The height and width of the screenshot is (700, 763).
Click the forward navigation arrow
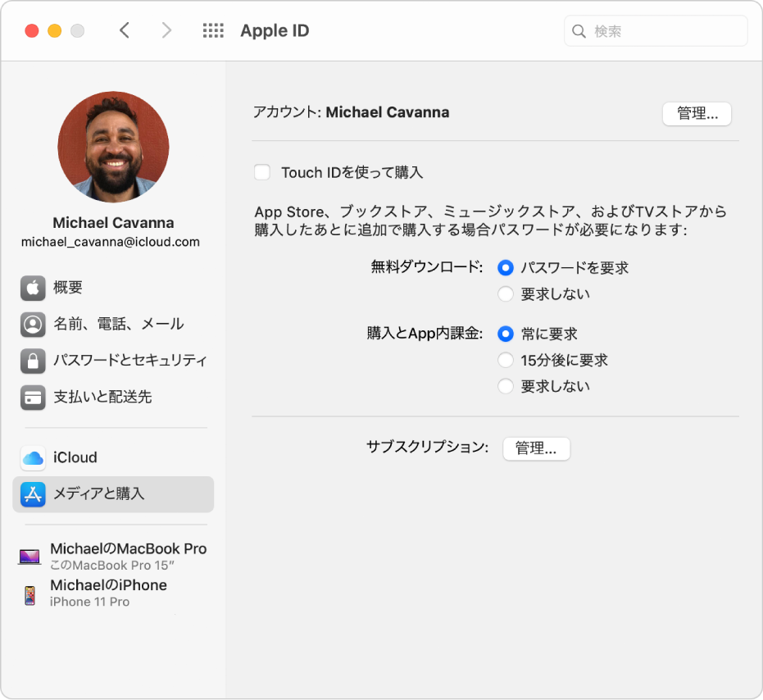click(x=166, y=30)
